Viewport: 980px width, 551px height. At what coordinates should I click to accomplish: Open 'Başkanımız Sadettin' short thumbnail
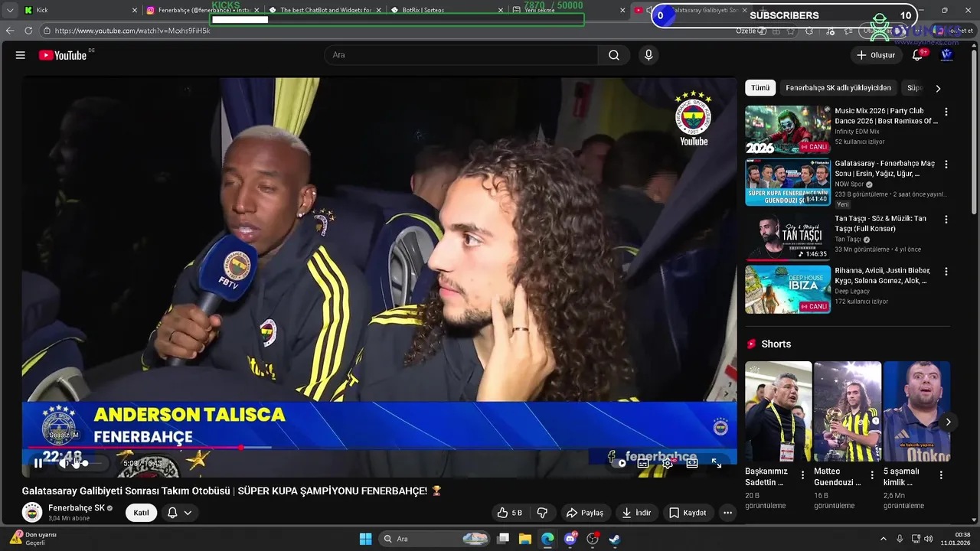click(778, 412)
